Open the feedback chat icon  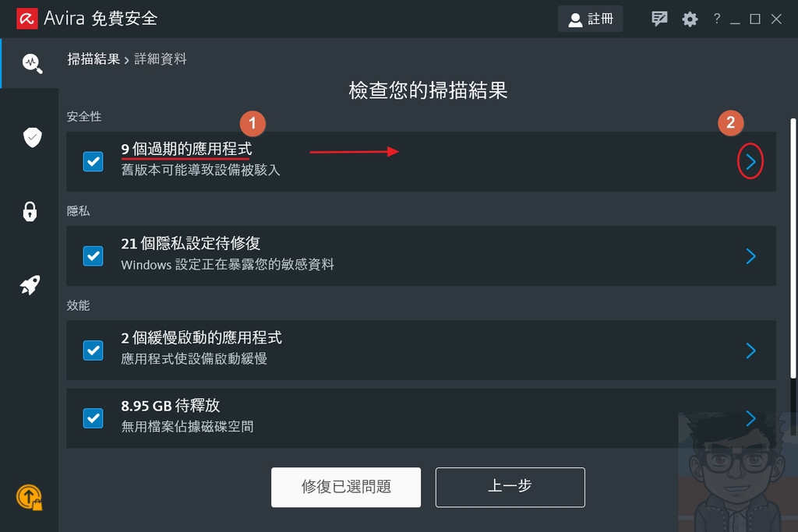point(659,19)
